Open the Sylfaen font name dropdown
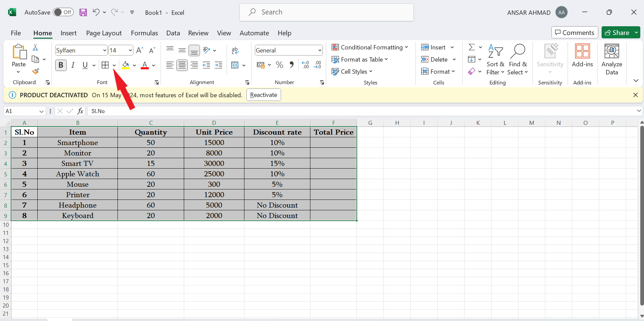The height and width of the screenshot is (321, 644). [x=105, y=50]
